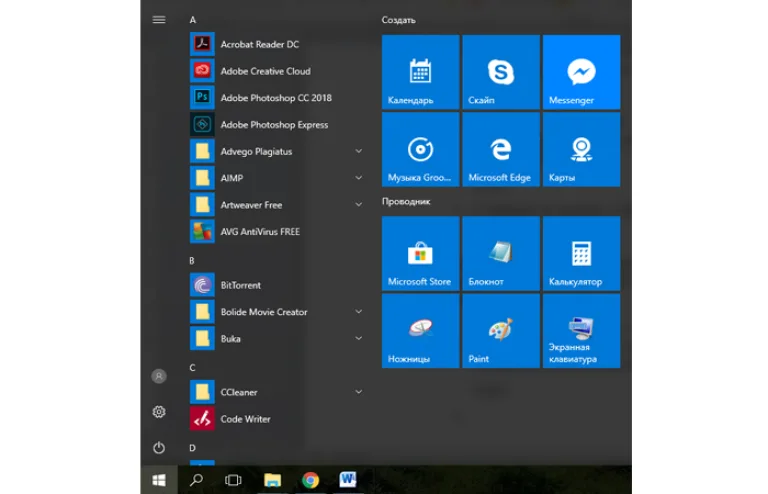The image size is (768, 494).
Task: Launch the Microsoft Edge tile
Action: tap(501, 149)
